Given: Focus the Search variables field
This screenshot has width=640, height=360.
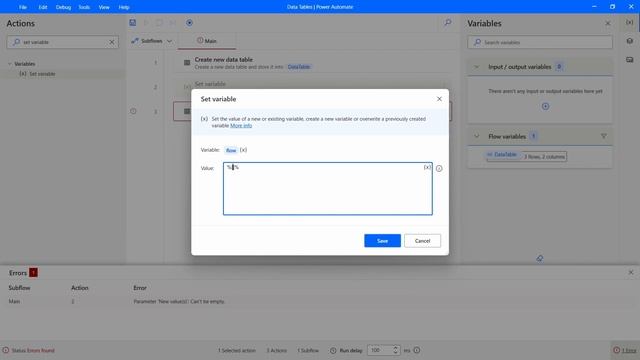Looking at the screenshot, I should tap(540, 42).
